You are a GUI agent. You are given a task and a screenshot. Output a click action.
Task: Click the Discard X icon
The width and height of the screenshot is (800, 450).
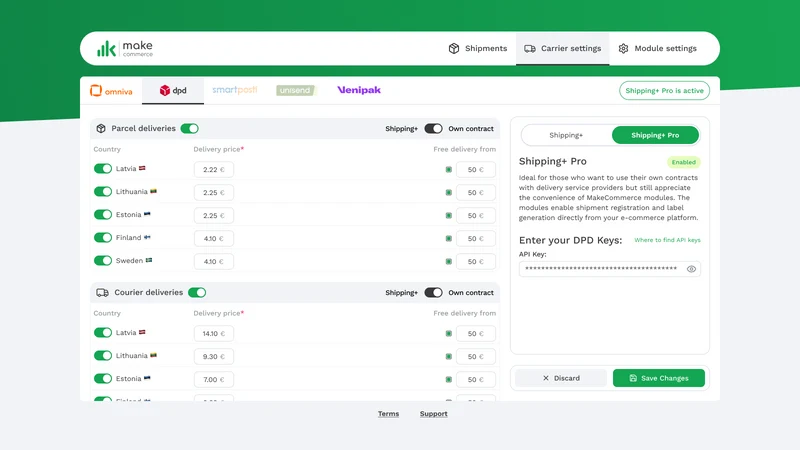pos(546,378)
